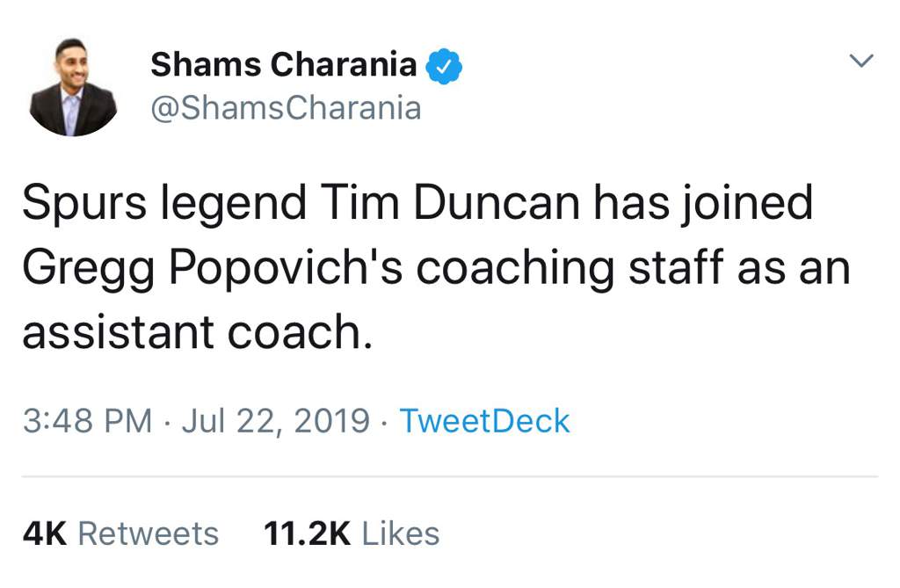900x588 pixels.
Task: View the Retweets label list
Action: click(148, 534)
